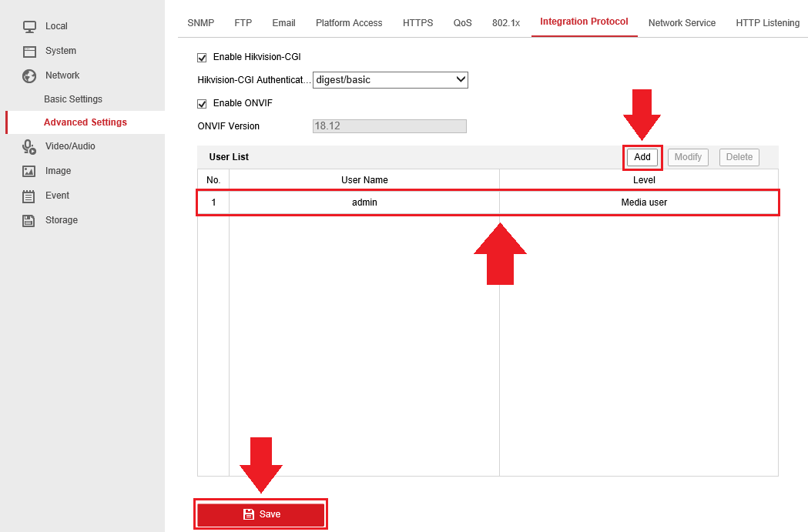Click the System window icon in sidebar
Viewport: 808px width, 532px height.
point(29,52)
